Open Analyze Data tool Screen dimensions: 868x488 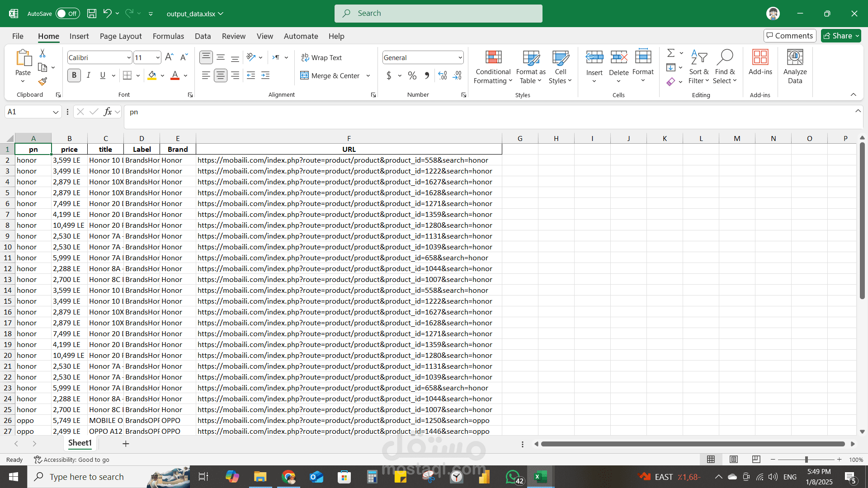click(x=795, y=66)
